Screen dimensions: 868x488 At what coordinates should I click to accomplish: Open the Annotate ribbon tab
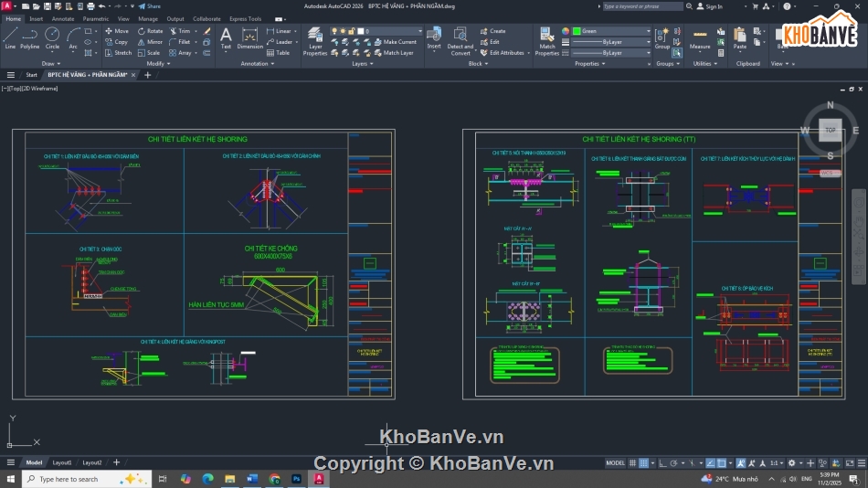coord(63,18)
